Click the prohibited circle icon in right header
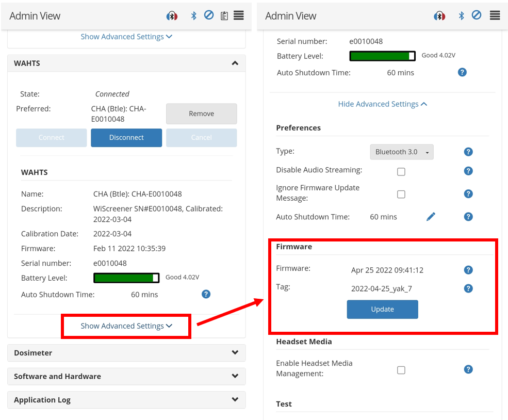Image resolution: width=508 pixels, height=420 pixels. click(477, 15)
